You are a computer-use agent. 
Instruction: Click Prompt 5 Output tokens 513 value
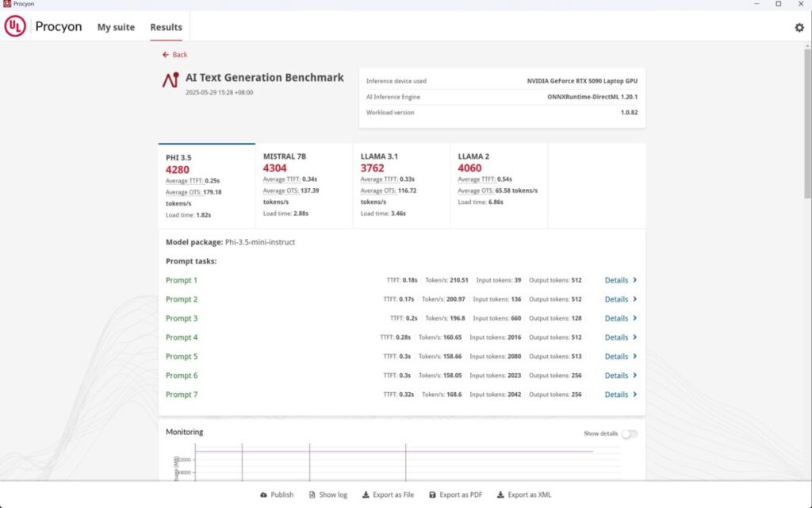[x=576, y=356]
